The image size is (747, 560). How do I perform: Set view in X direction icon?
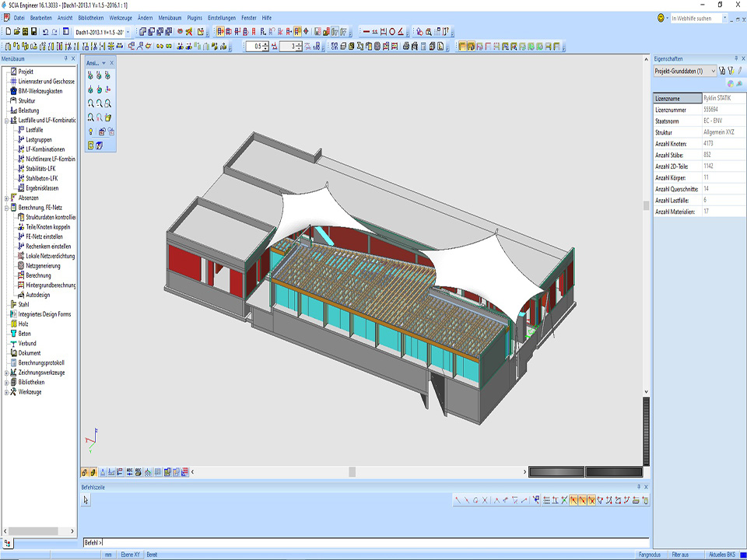(x=91, y=76)
